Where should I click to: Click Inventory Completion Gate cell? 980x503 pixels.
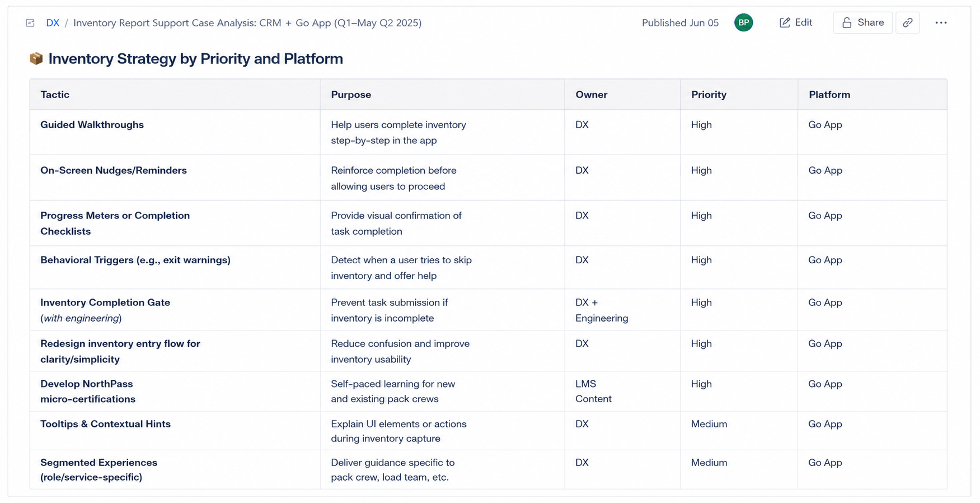[175, 310]
